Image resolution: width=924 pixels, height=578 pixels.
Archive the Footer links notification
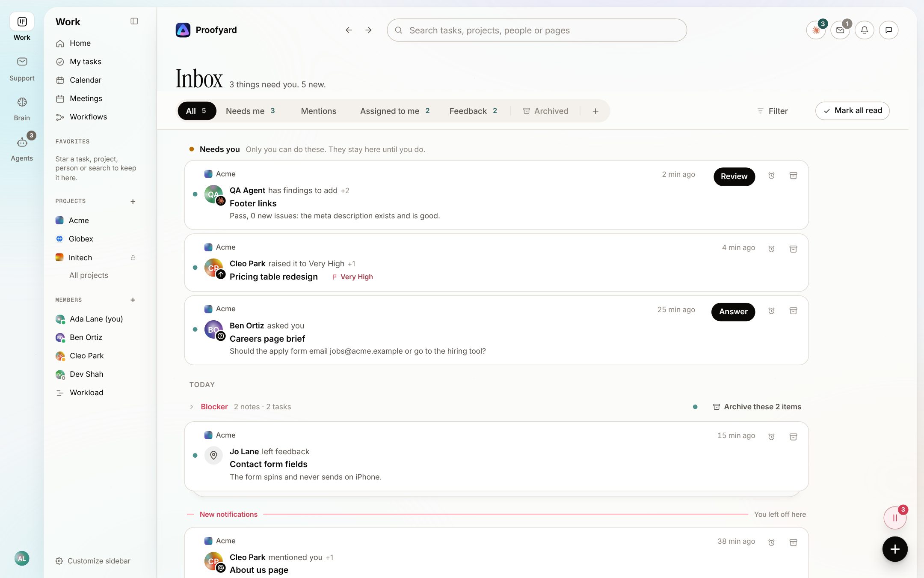(793, 176)
